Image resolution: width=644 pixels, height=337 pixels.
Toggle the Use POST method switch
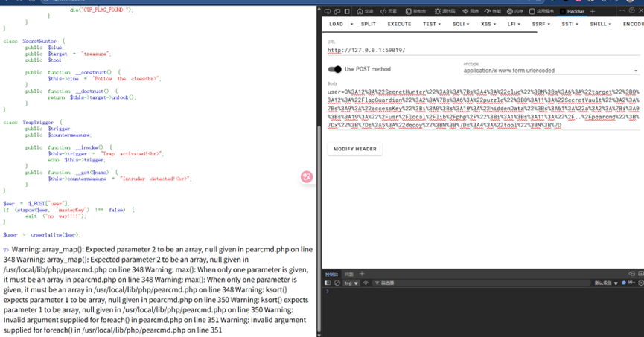335,69
